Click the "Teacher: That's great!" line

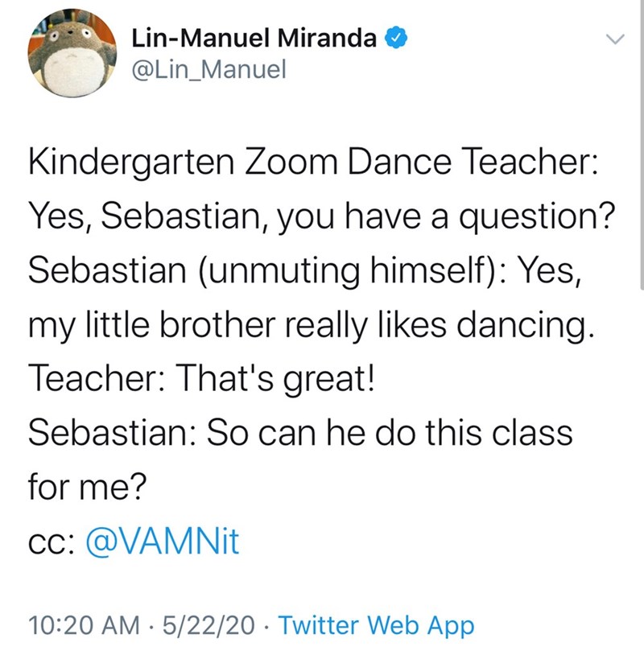tap(200, 378)
